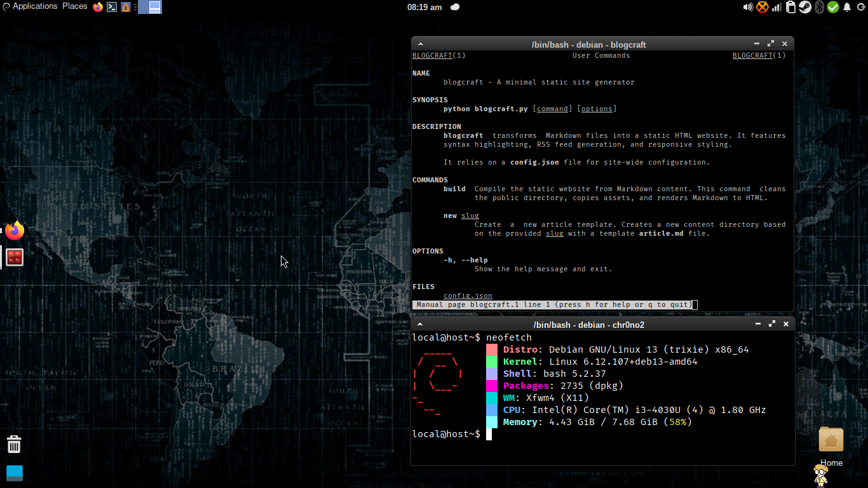Click the green checkmark status icon
868x488 pixels.
pos(832,7)
